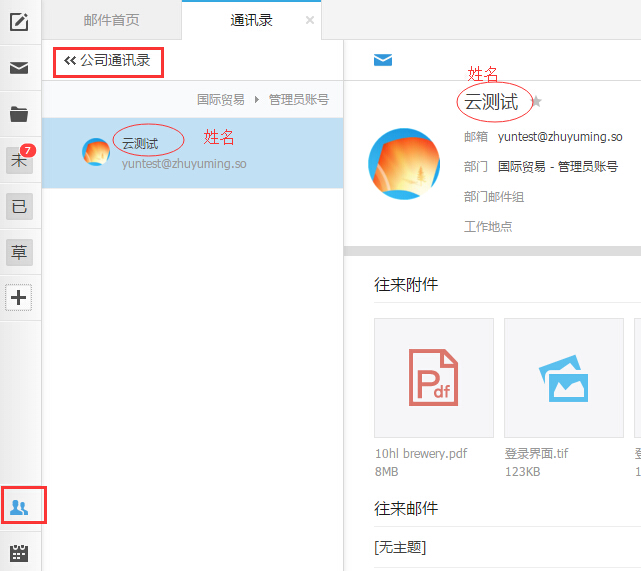Open the 10hl brewery.pdf attachment thumbnail
Viewport: 641px width, 571px height.
coord(433,377)
